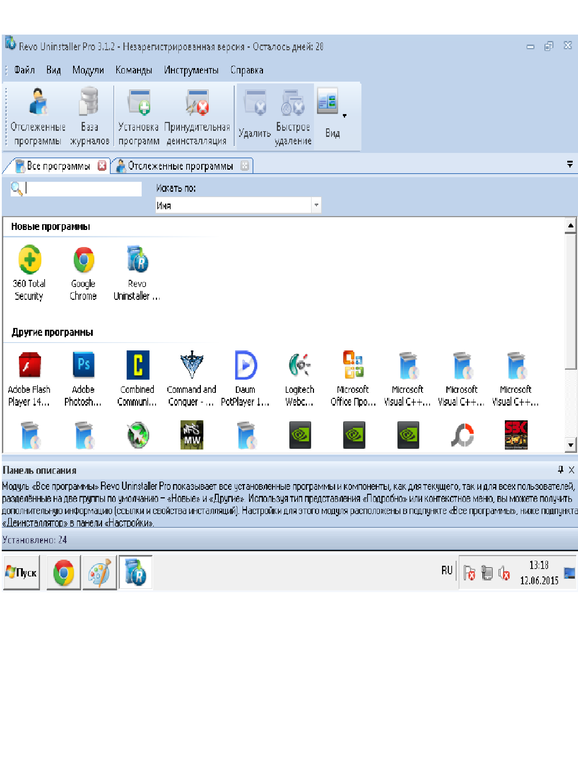The width and height of the screenshot is (578, 770).
Task: Open Google Chrome from the taskbar
Action: tap(63, 573)
